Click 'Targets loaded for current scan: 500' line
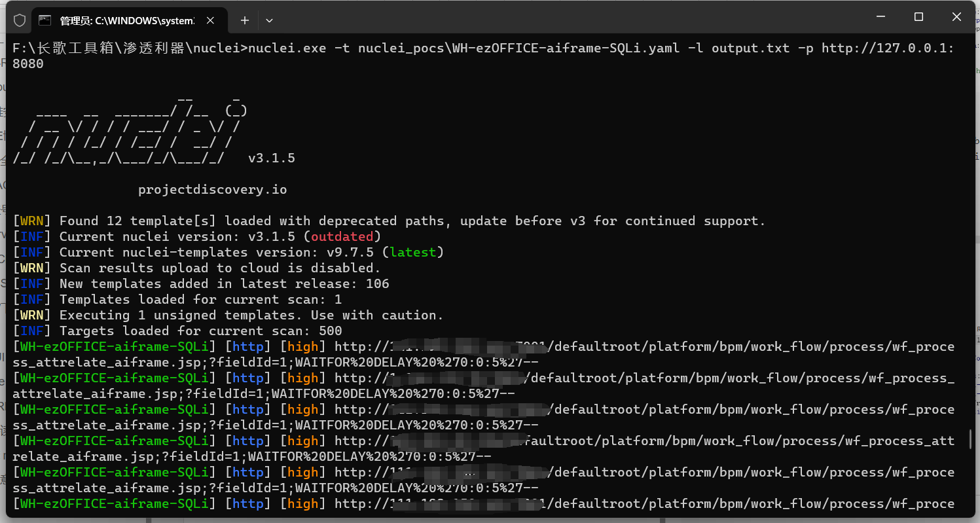This screenshot has height=523, width=980. pos(177,331)
